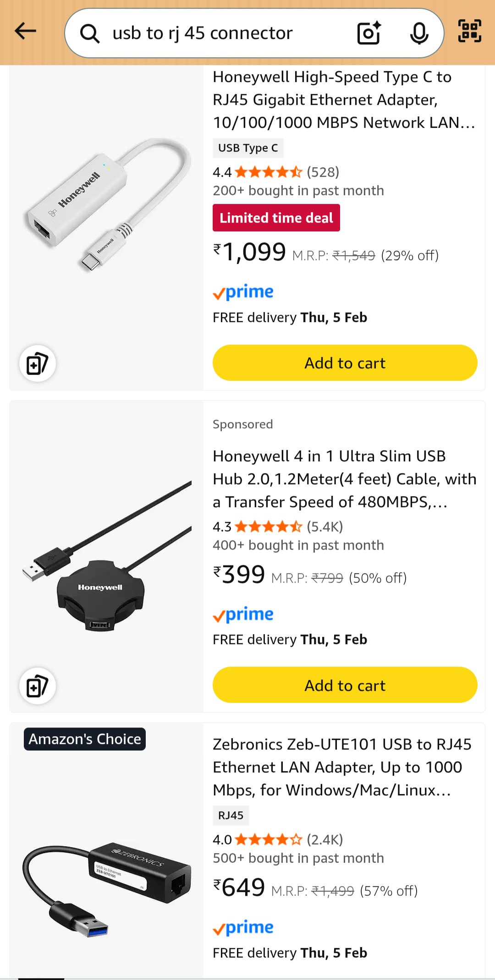Open the QR code scanner

coord(470,31)
